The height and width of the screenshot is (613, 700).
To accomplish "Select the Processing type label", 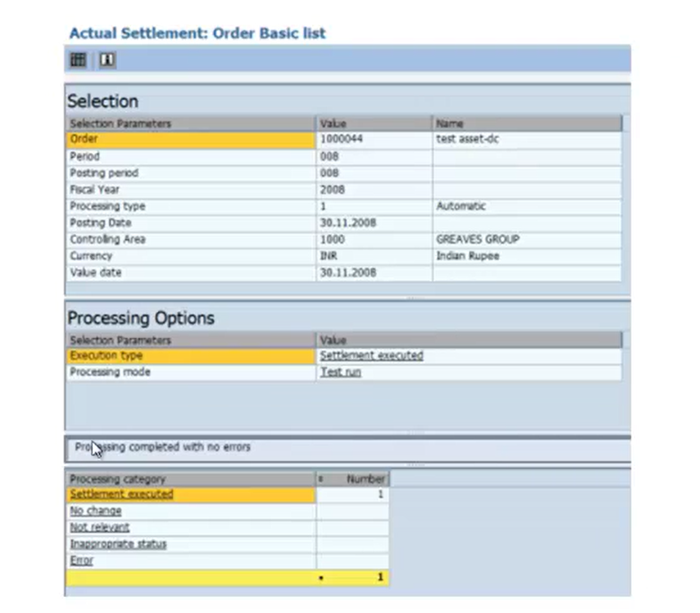I will tap(107, 206).
